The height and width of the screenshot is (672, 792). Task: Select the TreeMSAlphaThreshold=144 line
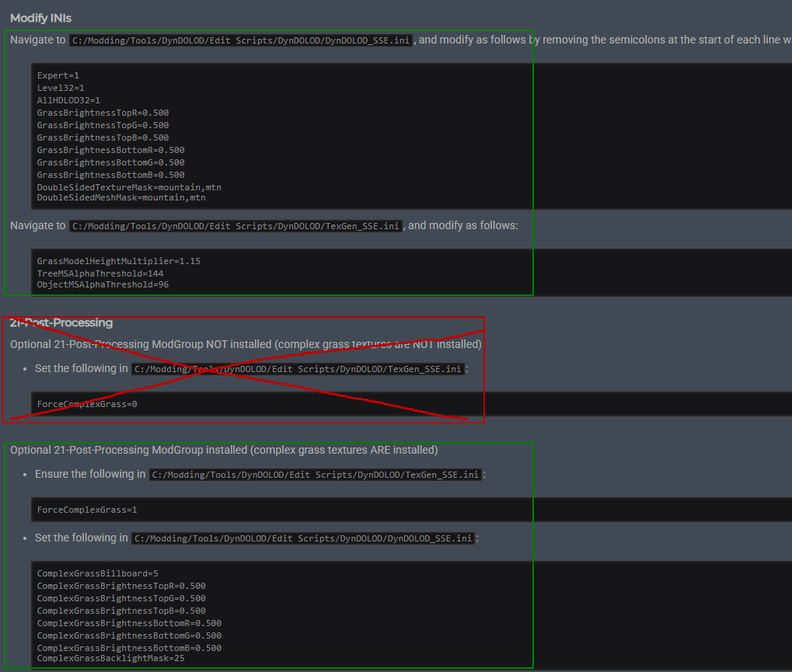(x=100, y=273)
